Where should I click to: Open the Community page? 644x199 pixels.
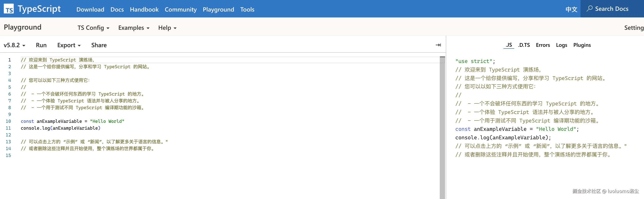point(181,9)
